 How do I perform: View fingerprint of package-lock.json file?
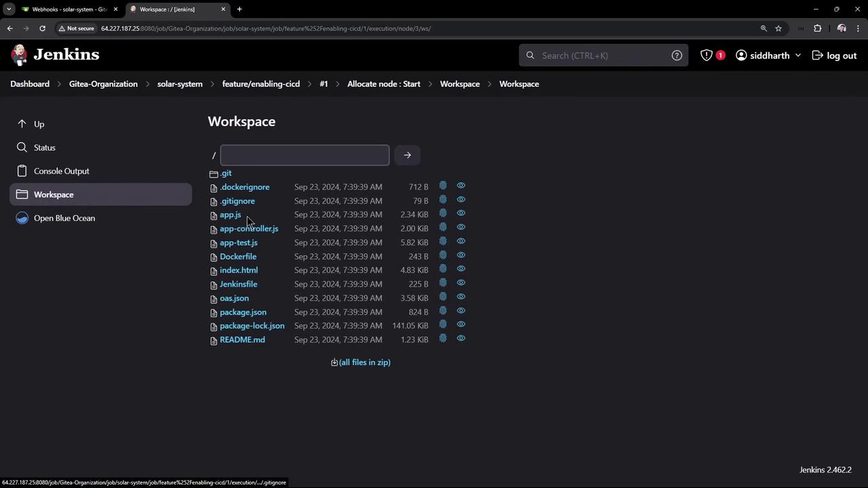[x=443, y=325]
